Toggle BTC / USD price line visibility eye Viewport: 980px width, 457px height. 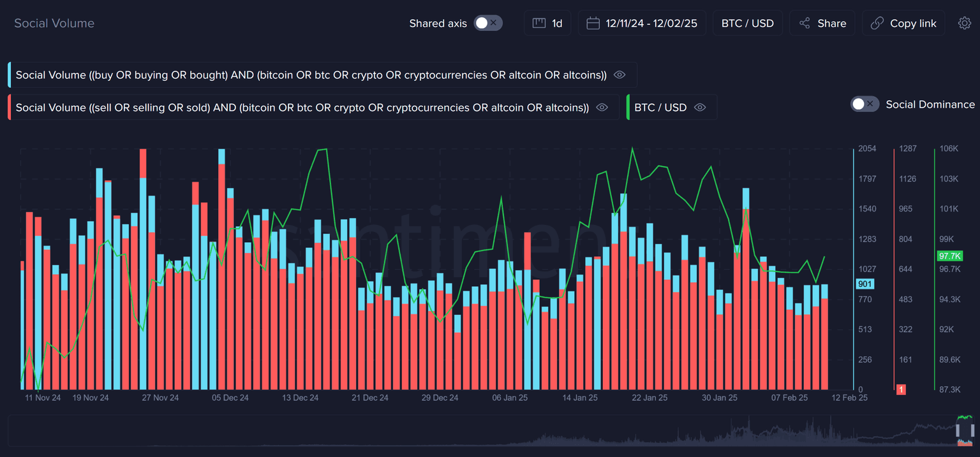click(699, 108)
